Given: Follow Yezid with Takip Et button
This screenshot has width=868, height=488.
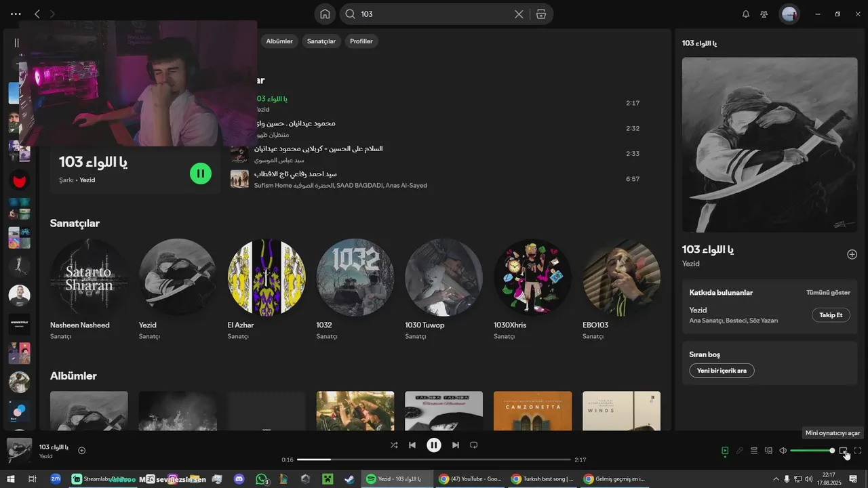Looking at the screenshot, I should pyautogui.click(x=831, y=315).
